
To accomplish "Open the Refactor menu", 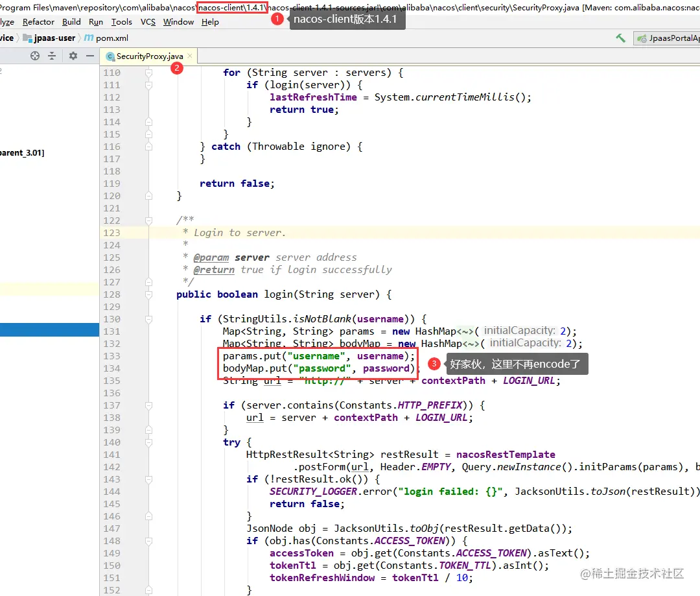I will (x=38, y=22).
